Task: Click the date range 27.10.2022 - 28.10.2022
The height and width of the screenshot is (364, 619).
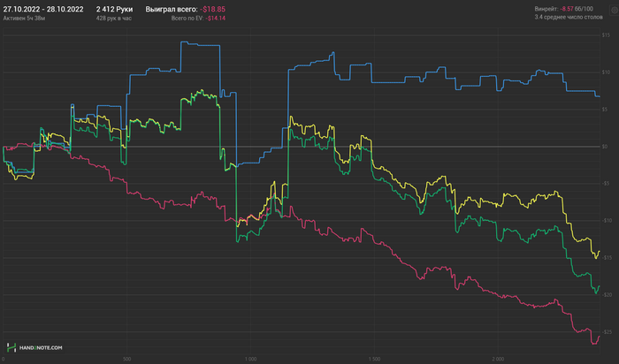Action: [44, 8]
